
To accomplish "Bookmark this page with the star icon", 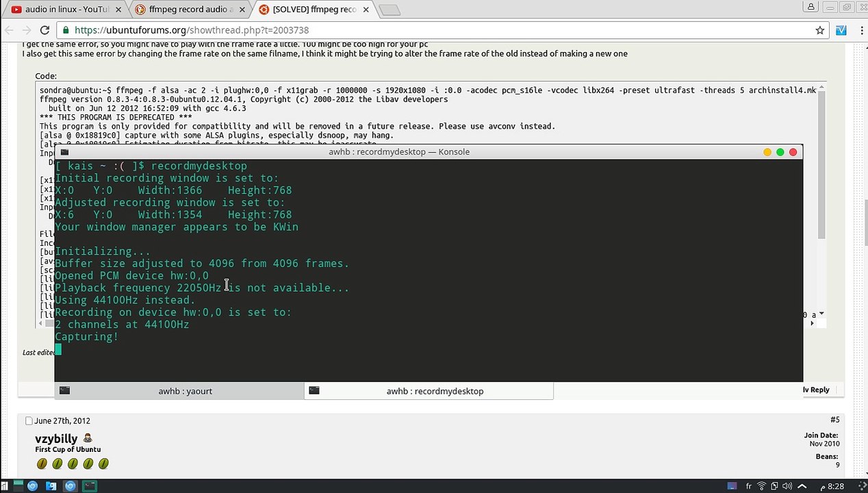I will click(819, 30).
